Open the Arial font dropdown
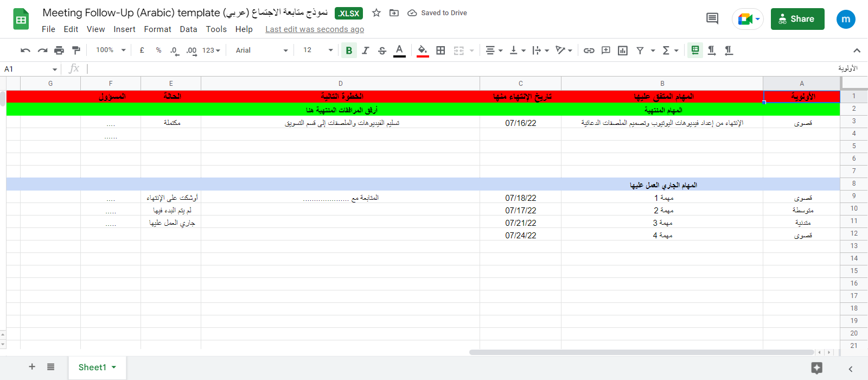Viewport: 868px width, 380px height. (x=262, y=50)
